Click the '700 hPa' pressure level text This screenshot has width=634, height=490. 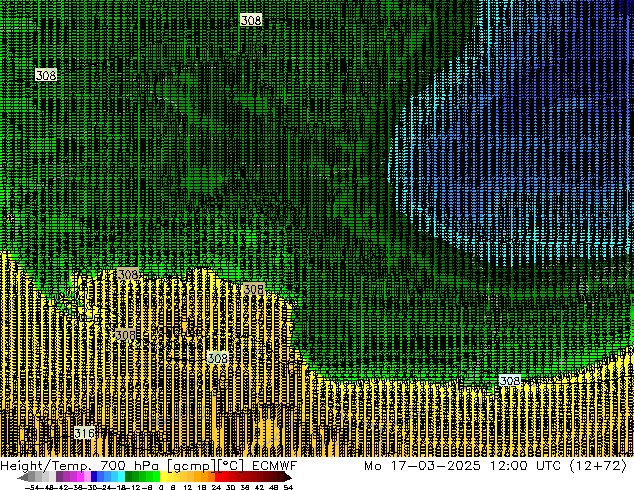coord(131,466)
